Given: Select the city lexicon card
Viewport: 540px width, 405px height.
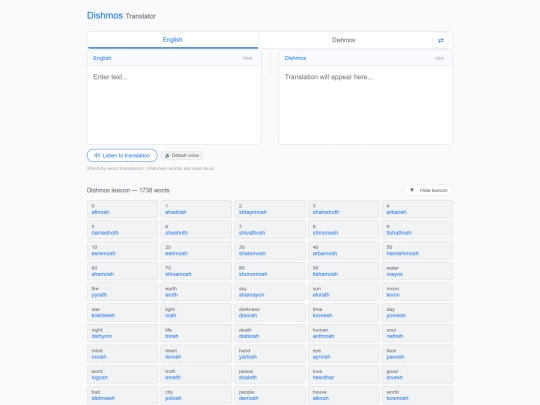Looking at the screenshot, I should (x=196, y=395).
